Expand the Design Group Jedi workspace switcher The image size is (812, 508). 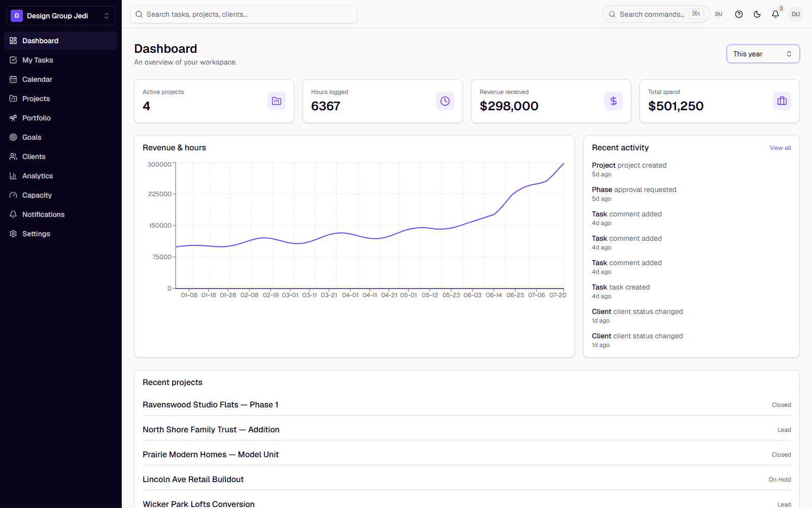click(x=60, y=16)
